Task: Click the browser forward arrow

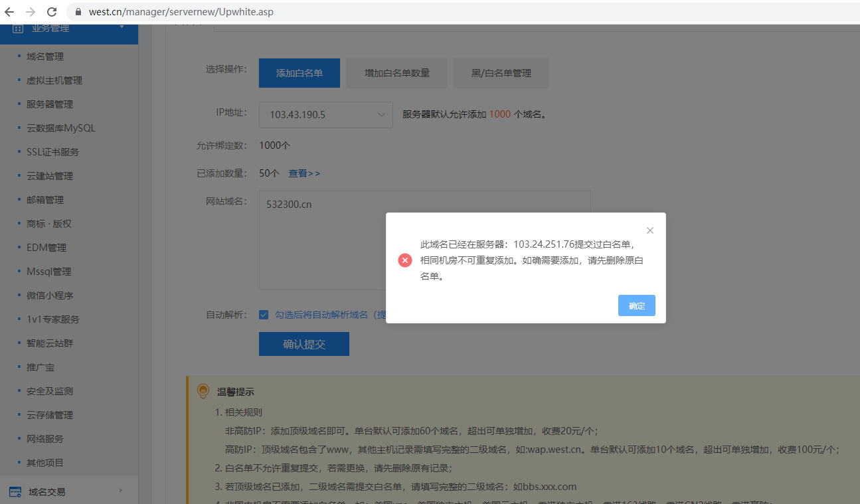Action: click(x=31, y=12)
